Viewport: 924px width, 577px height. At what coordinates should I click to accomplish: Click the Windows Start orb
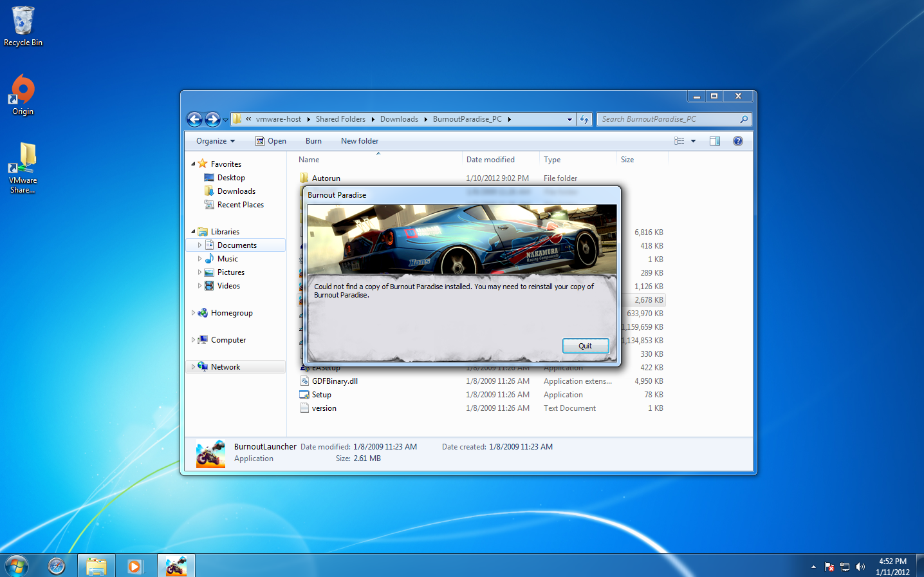tap(17, 565)
